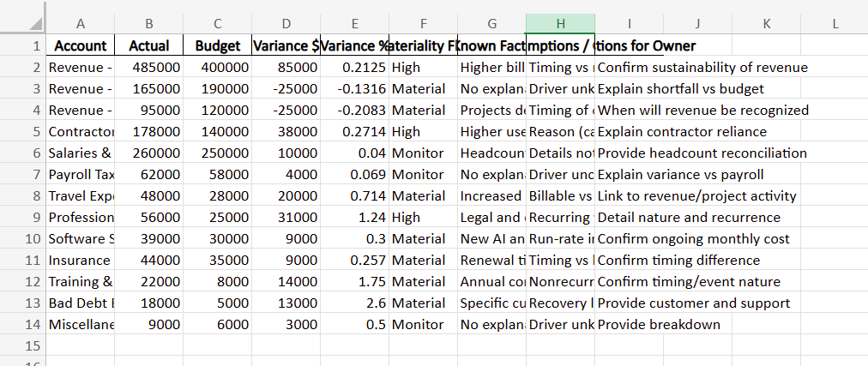This screenshot has height=366, width=868.
Task: Select column I header
Action: coord(630,24)
